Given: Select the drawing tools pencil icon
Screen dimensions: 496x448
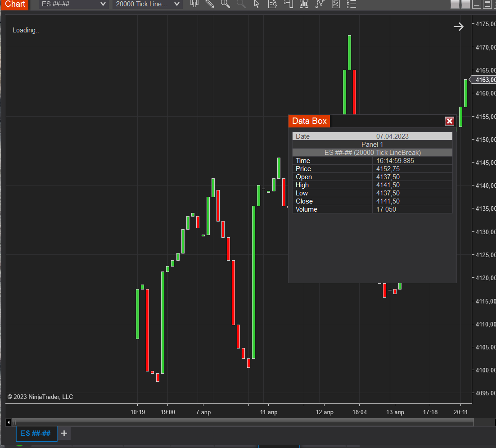Looking at the screenshot, I should 210,4.
